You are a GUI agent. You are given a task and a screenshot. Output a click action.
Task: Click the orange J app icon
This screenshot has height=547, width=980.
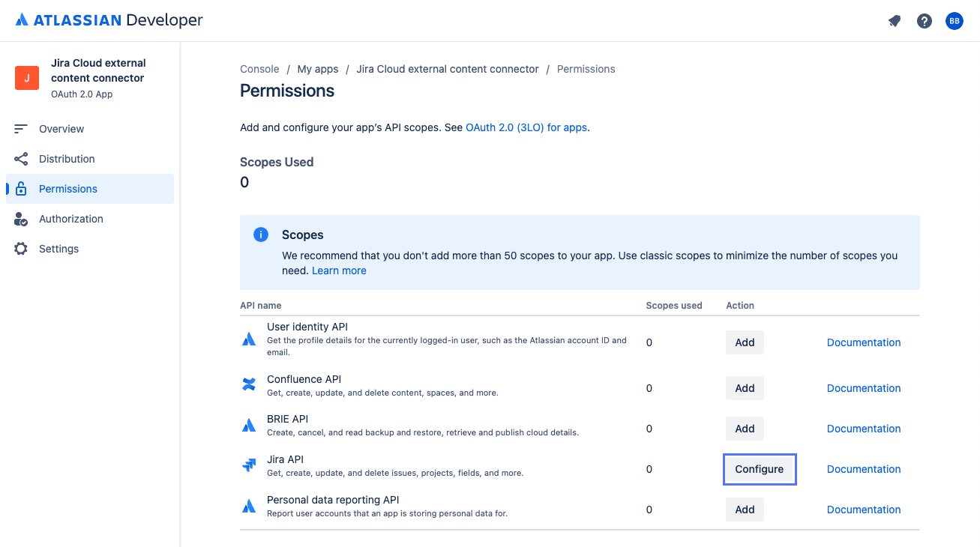click(x=27, y=78)
